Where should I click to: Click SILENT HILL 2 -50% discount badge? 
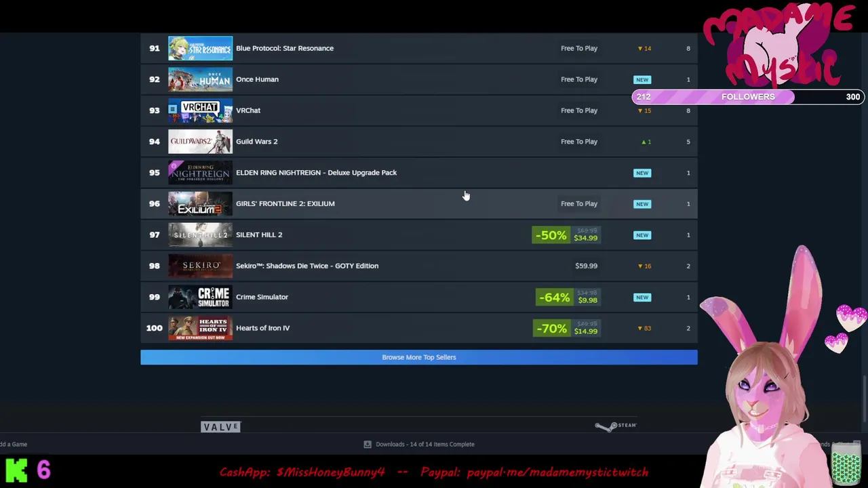[551, 235]
